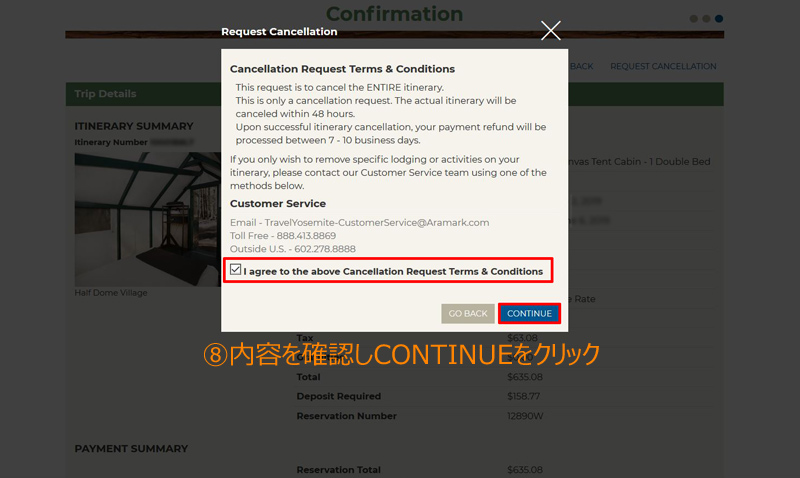This screenshot has width=800, height=478.
Task: Click the blue active step indicator dot
Action: 719,18
